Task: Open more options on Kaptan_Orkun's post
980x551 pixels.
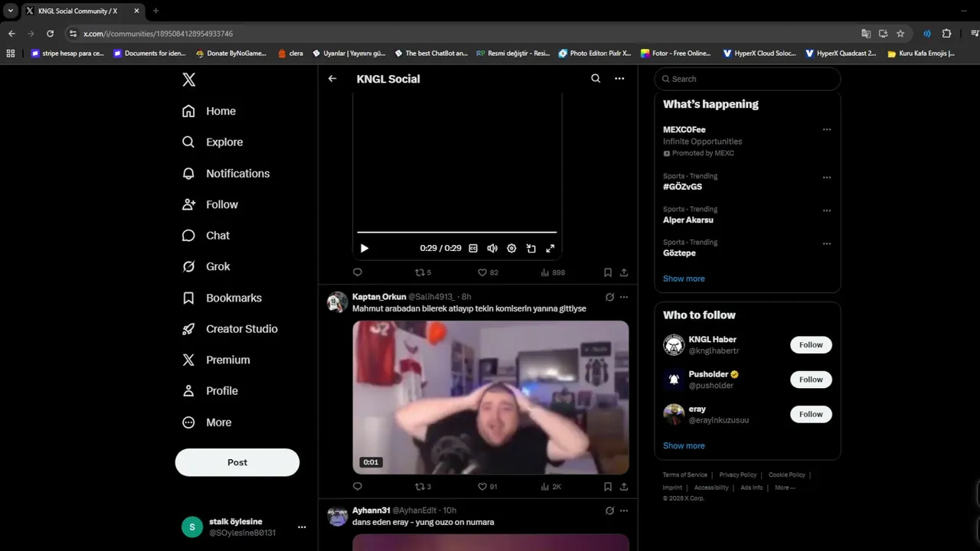Action: point(624,297)
